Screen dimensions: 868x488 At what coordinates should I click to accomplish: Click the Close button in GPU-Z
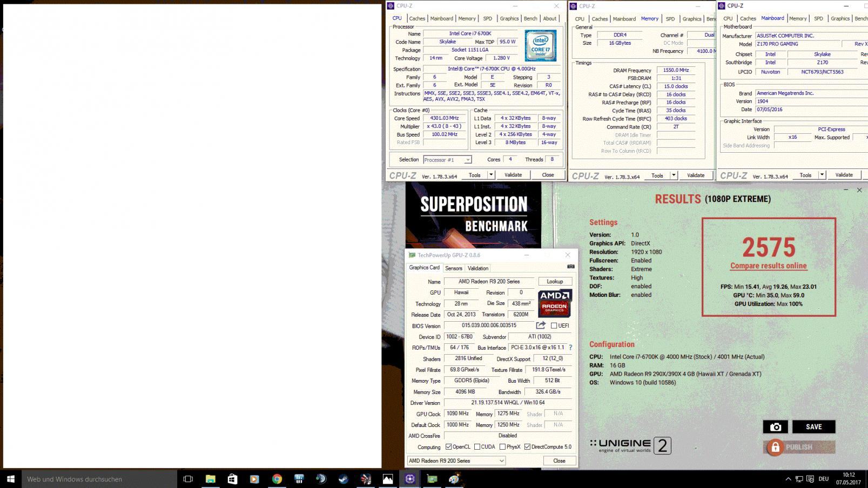pos(559,460)
